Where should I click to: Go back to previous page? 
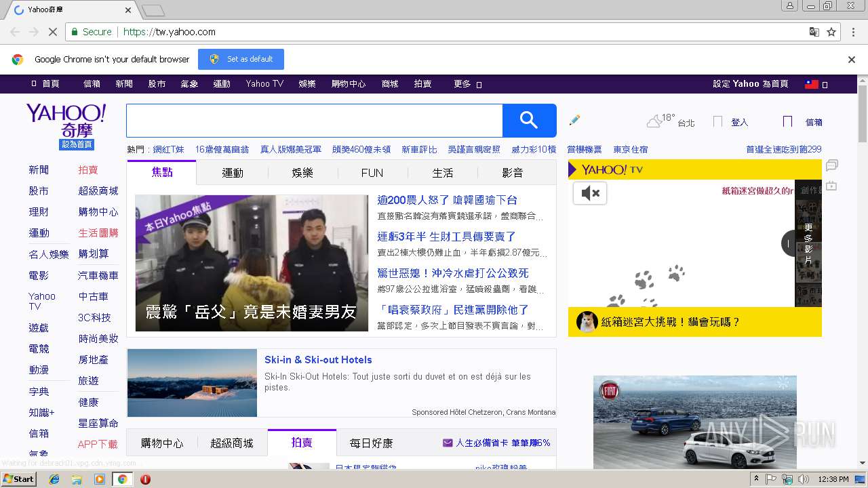pyautogui.click(x=15, y=32)
